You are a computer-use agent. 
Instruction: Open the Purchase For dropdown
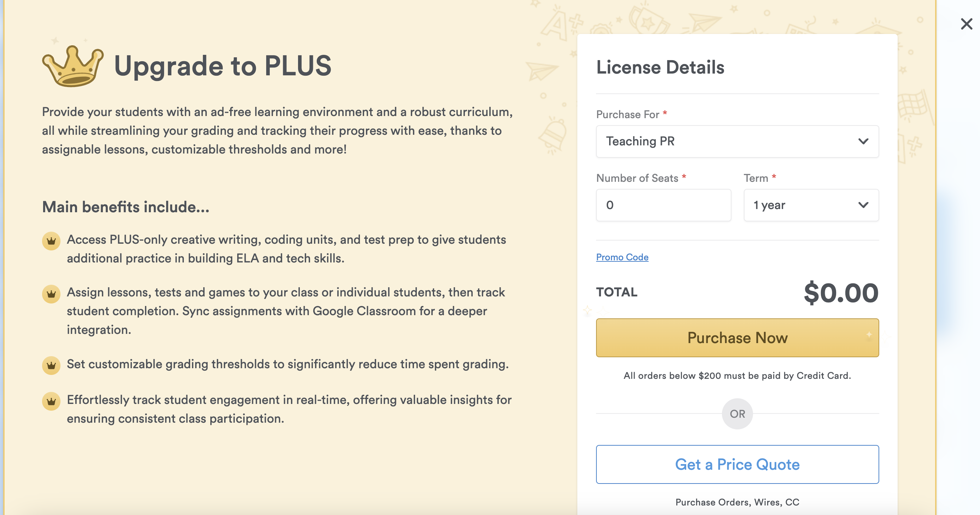736,141
